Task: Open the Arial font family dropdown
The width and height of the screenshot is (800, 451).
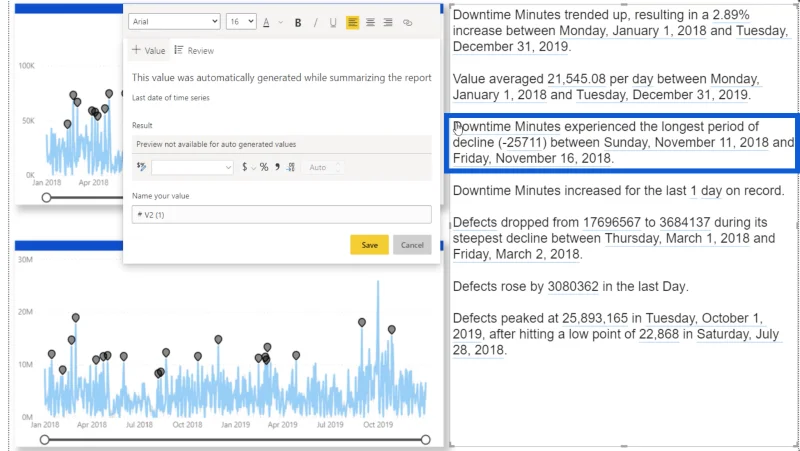Action: (x=174, y=21)
